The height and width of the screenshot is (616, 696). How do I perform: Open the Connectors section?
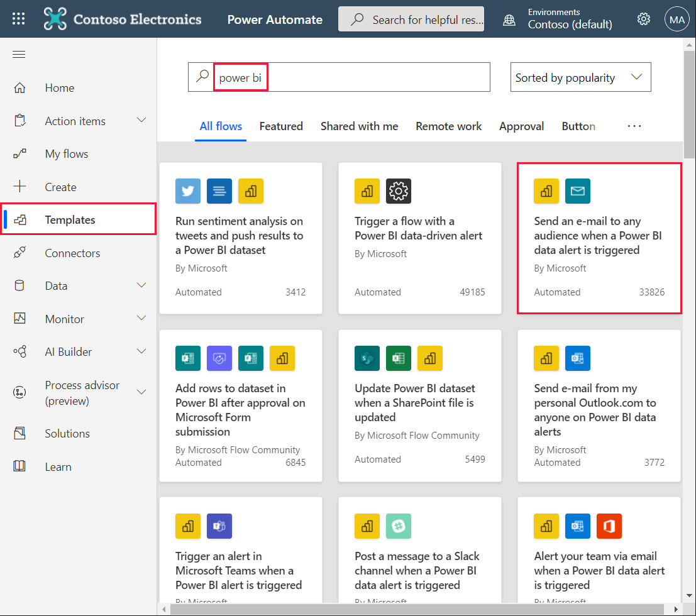coord(72,253)
